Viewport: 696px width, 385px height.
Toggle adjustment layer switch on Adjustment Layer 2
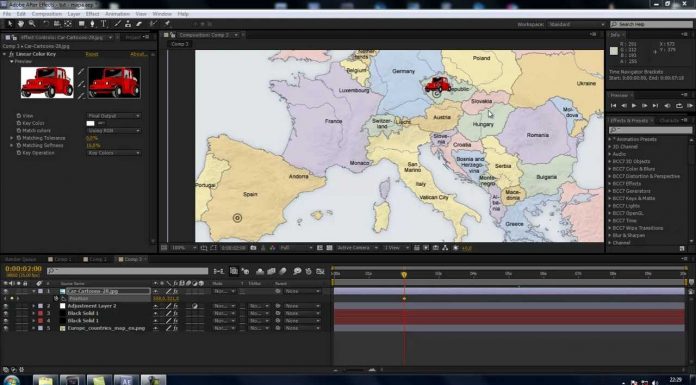coord(194,306)
